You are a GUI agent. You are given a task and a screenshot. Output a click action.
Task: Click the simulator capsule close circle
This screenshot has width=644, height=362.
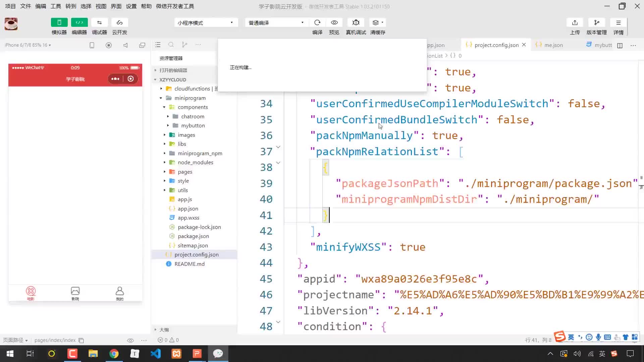131,79
